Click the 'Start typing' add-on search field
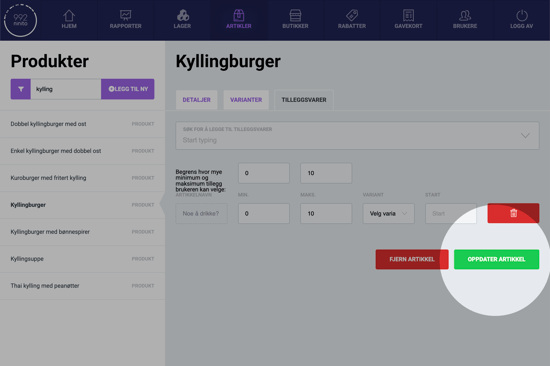The image size is (550, 366). tap(357, 136)
